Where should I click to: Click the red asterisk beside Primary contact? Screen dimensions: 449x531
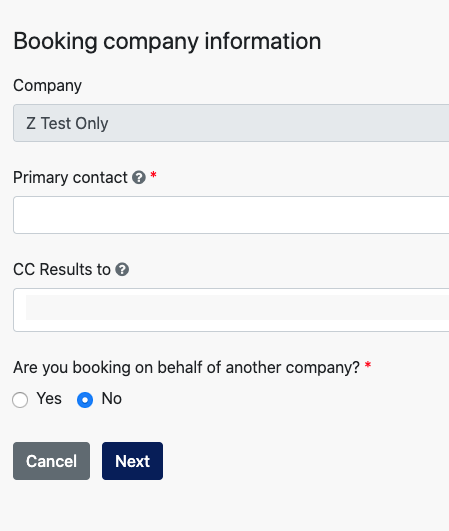coord(153,175)
